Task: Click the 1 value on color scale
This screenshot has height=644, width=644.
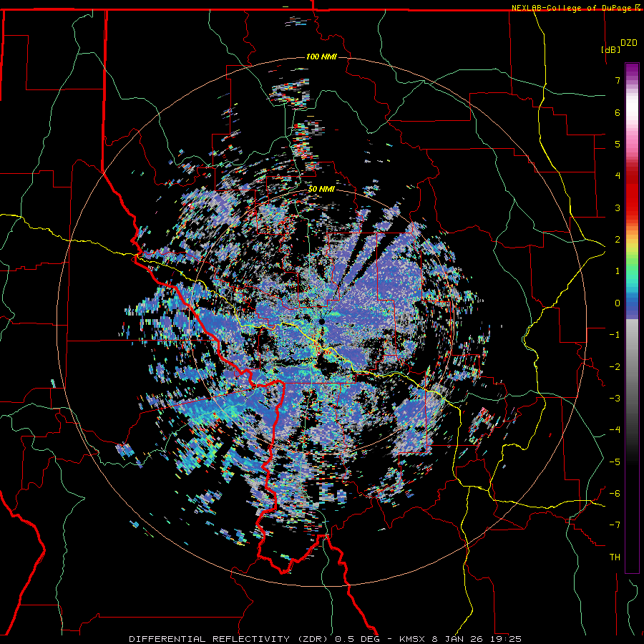Action: pos(618,271)
